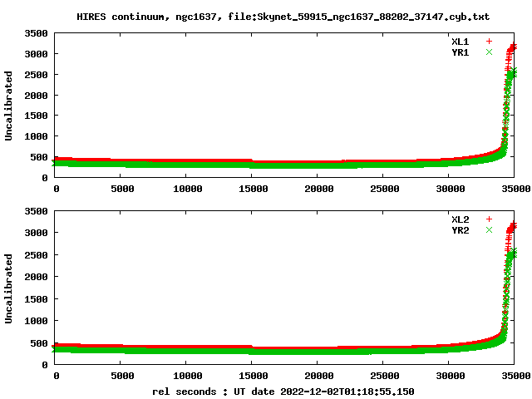Click bottom plot x-axis value 35000
The width and height of the screenshot is (532, 399).
(x=516, y=376)
